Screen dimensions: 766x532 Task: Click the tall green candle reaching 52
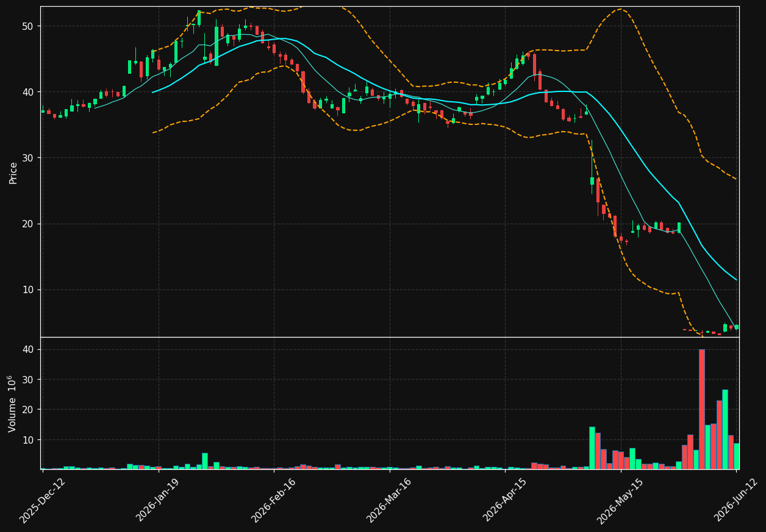click(199, 18)
